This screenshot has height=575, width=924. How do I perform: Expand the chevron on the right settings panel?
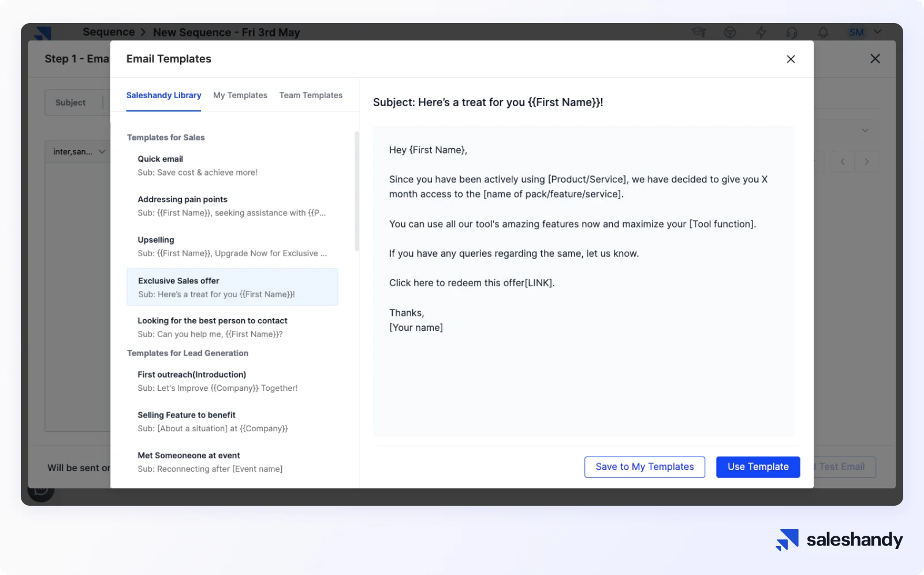click(x=864, y=130)
